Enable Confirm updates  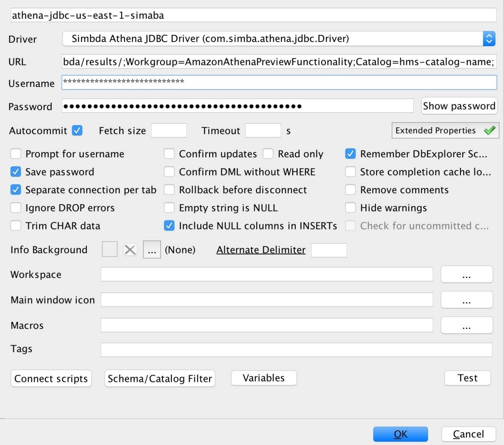click(x=169, y=154)
